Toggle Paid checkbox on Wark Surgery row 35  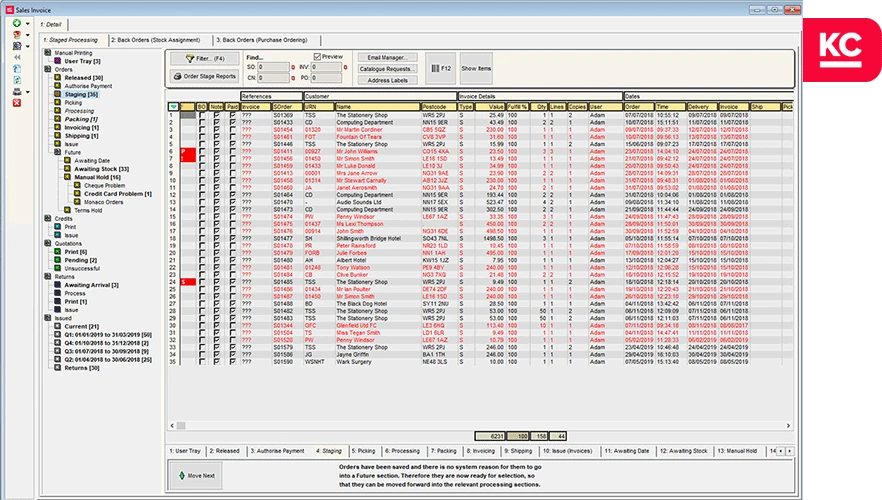233,362
